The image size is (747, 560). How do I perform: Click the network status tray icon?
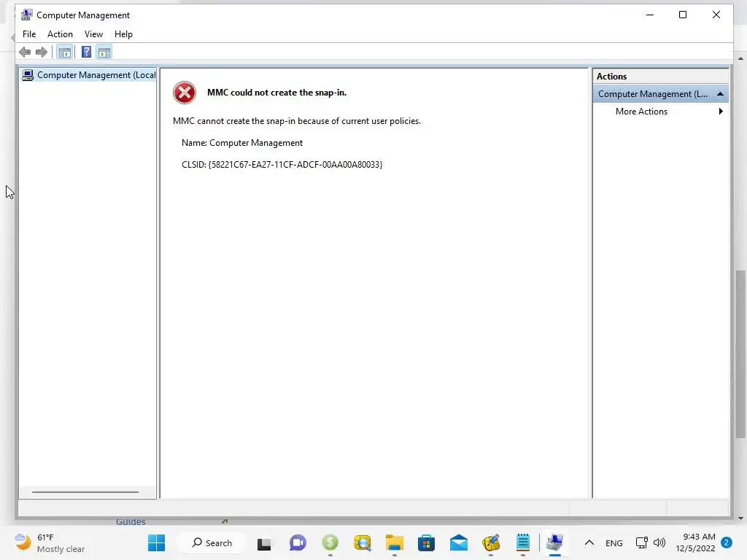coord(642,542)
